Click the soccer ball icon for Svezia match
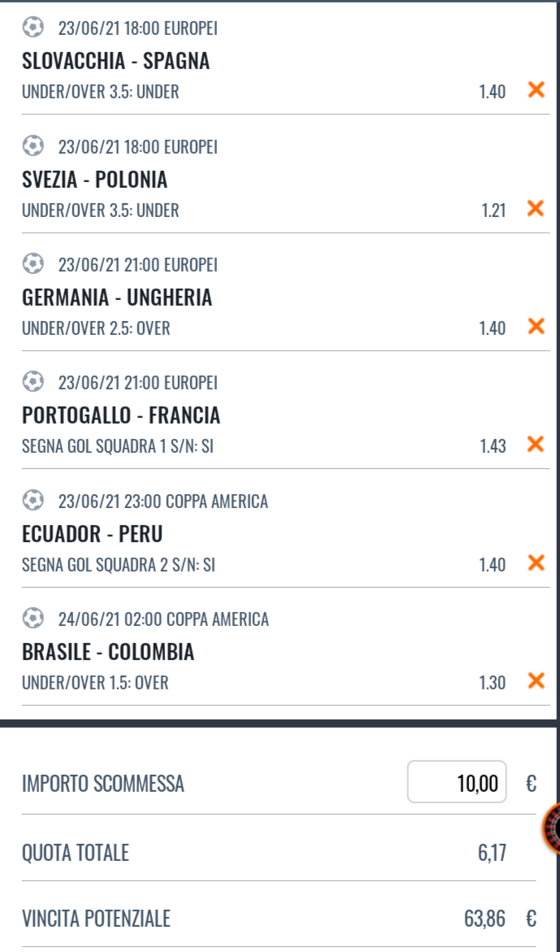 (x=33, y=146)
